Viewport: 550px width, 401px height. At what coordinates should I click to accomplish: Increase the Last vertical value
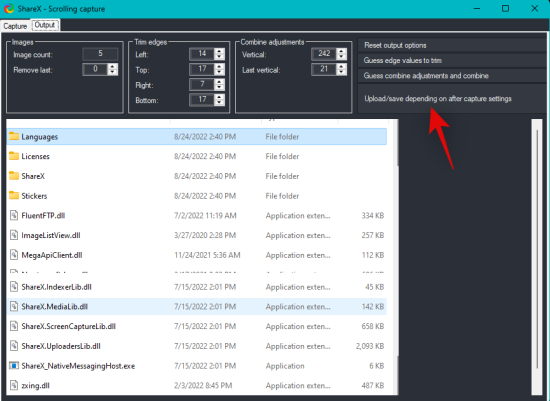341,66
